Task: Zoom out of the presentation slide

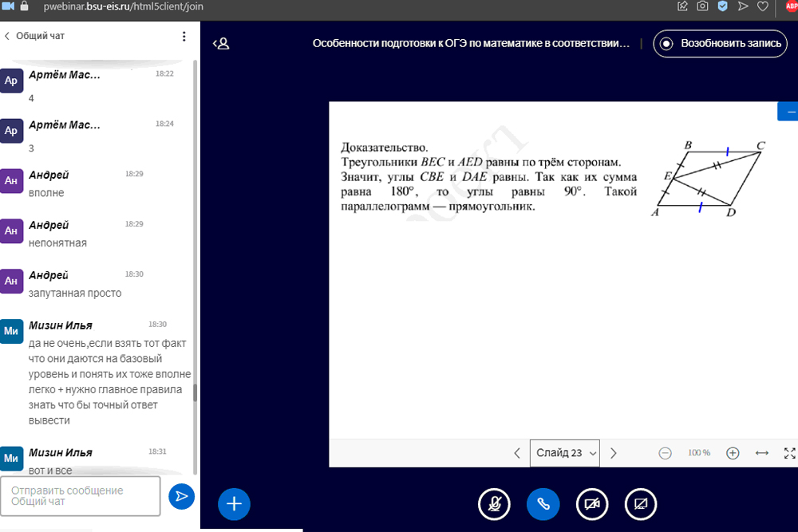Action: click(x=665, y=453)
